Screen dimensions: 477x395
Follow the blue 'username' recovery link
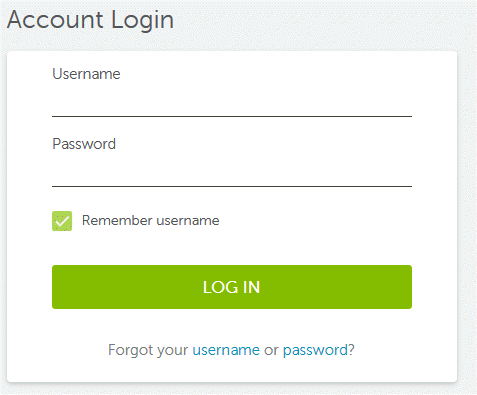click(226, 350)
